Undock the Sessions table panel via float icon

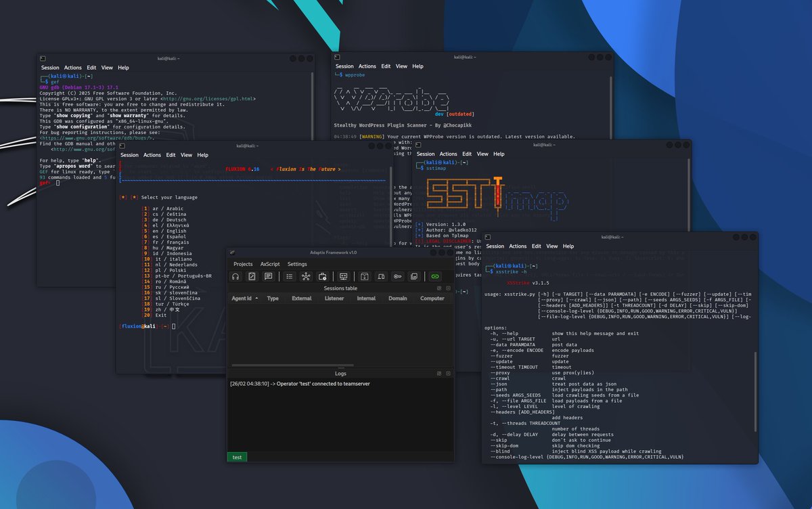tap(438, 288)
